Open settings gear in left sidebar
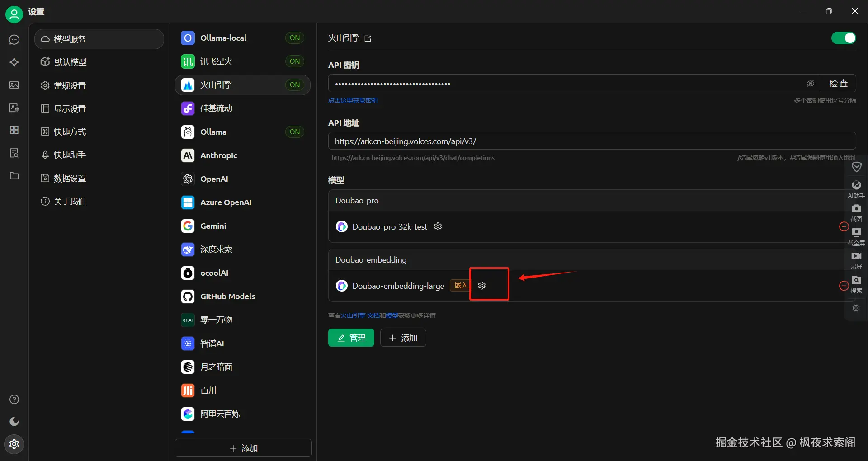The width and height of the screenshot is (868, 461). [14, 444]
